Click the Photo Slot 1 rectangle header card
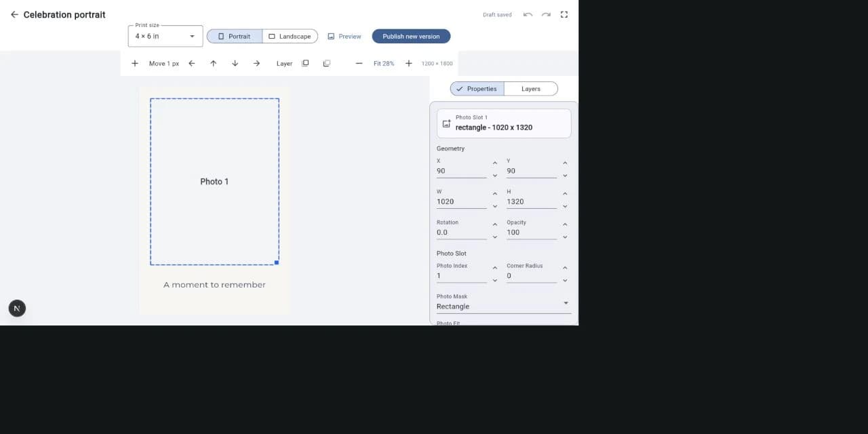Viewport: 868px width, 434px height. click(x=504, y=123)
